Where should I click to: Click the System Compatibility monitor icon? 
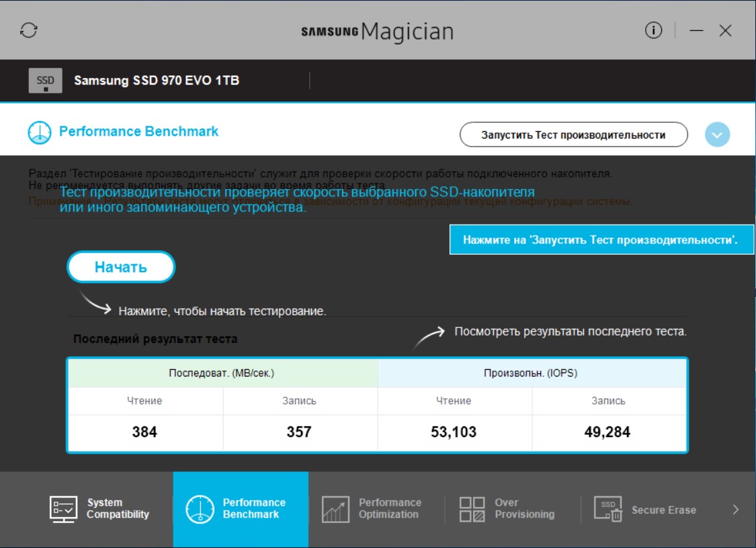(63, 509)
